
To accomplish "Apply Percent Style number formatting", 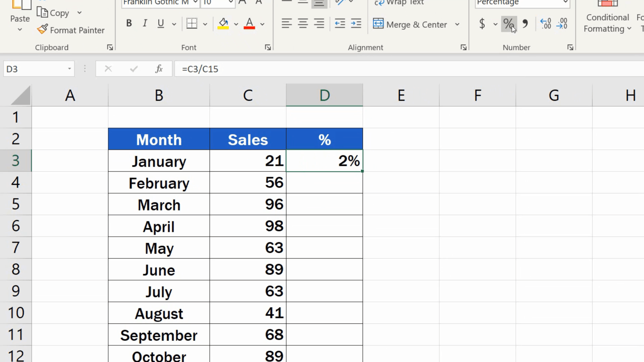I will 508,24.
